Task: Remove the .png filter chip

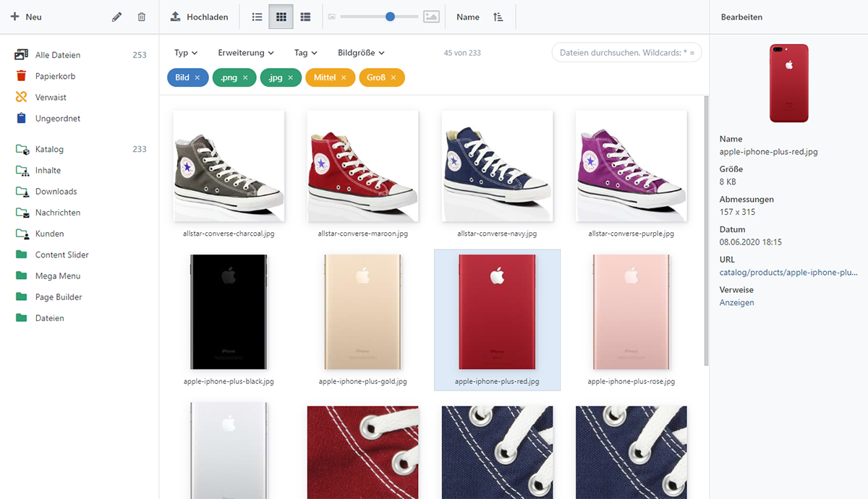Action: [x=245, y=77]
